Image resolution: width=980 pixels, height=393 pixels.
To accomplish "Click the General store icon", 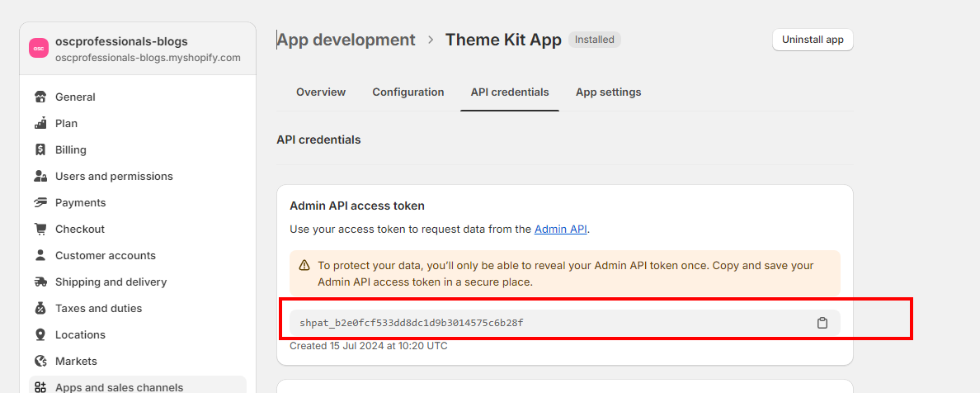I will click(x=40, y=97).
